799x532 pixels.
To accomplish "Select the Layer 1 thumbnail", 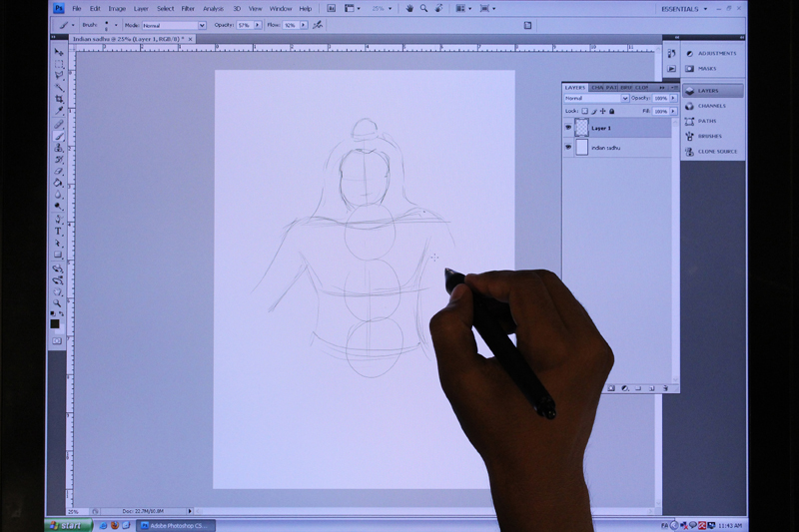I will click(581, 129).
